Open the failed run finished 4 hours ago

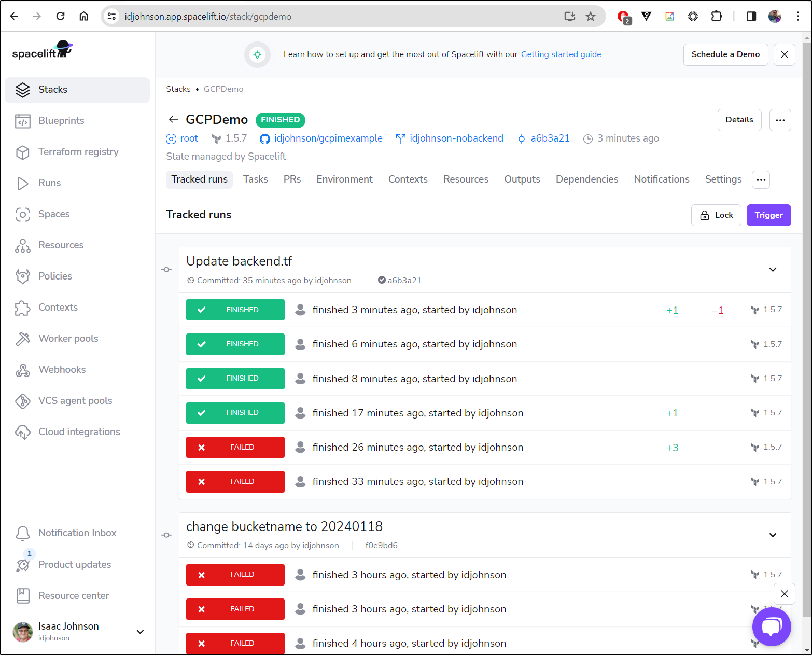click(x=485, y=644)
